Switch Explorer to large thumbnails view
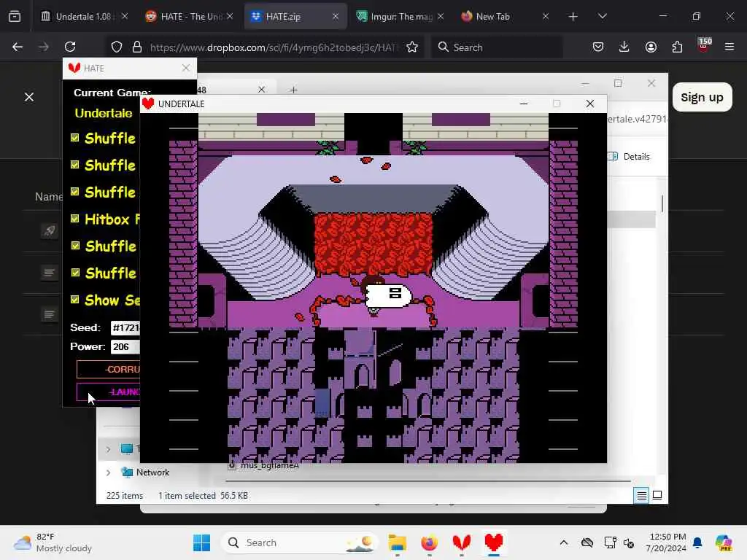 point(657,496)
